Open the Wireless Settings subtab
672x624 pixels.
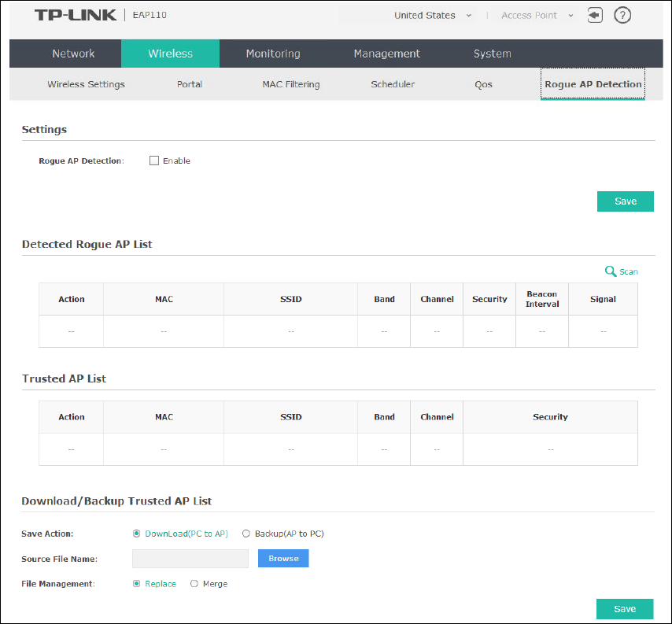pos(86,84)
